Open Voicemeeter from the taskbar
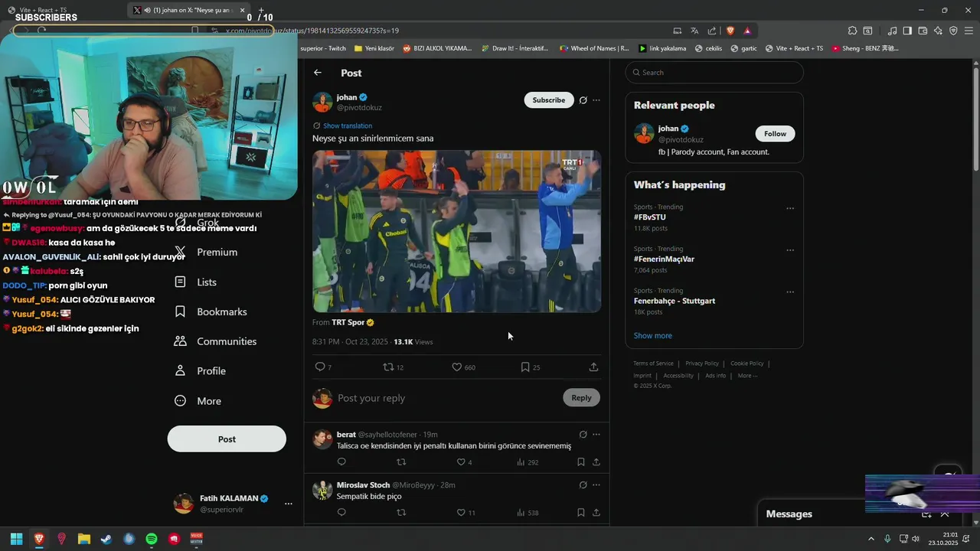This screenshot has height=551, width=980. point(196,540)
